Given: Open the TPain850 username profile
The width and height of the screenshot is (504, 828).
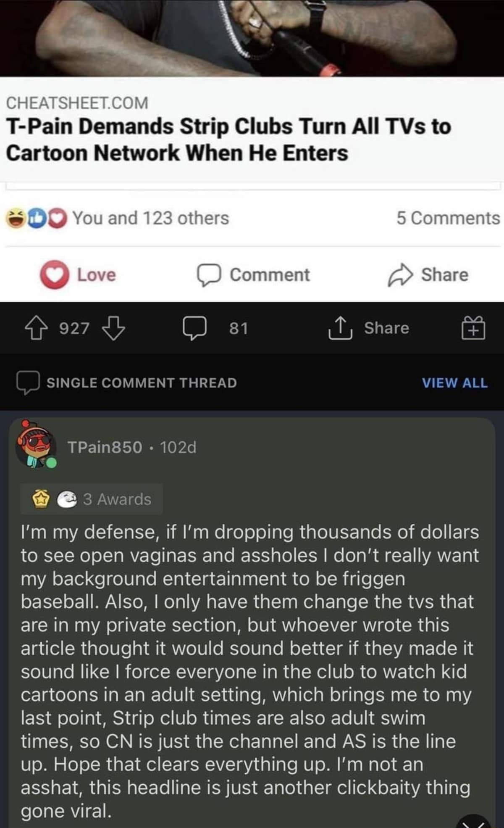Looking at the screenshot, I should 105,447.
